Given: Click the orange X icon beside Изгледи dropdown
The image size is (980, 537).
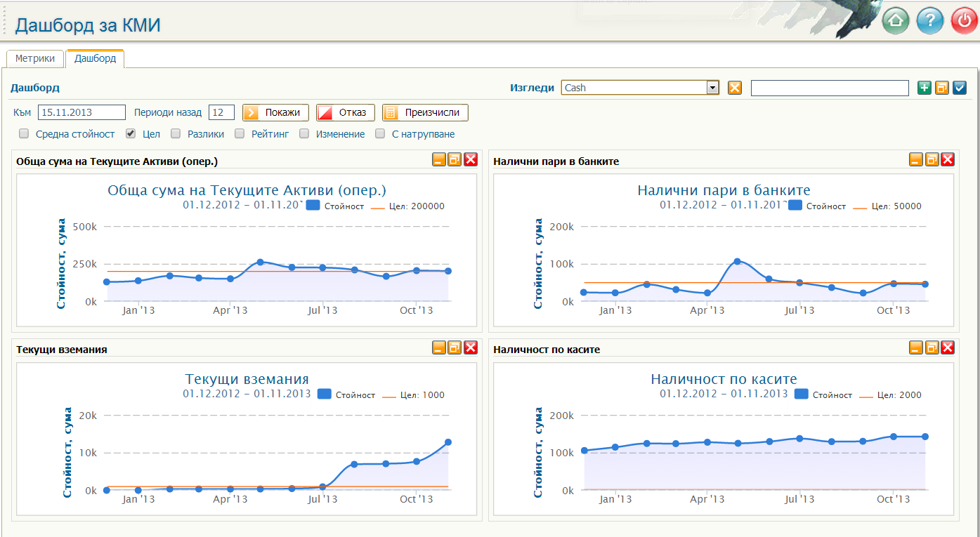Looking at the screenshot, I should (734, 88).
